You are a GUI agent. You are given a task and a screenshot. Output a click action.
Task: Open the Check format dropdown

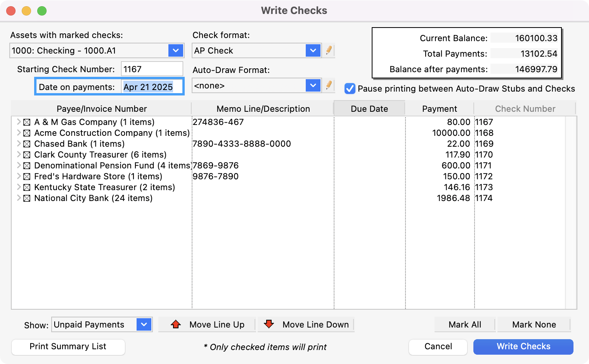pos(313,50)
